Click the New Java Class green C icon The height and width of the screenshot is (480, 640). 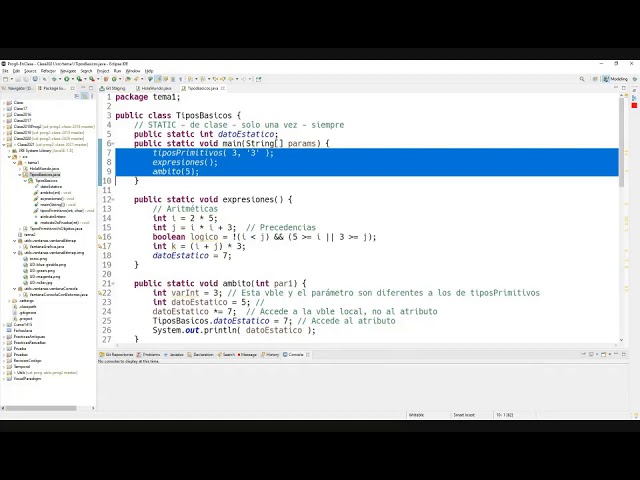click(x=114, y=79)
